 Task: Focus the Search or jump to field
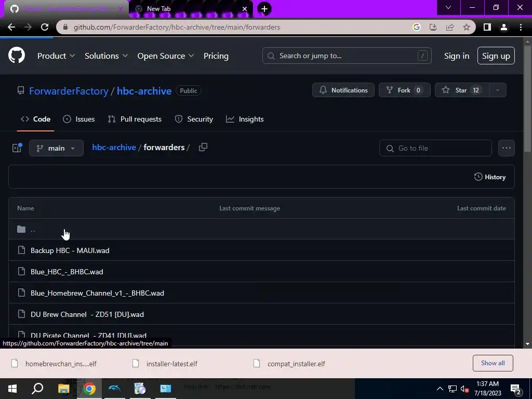click(x=347, y=56)
